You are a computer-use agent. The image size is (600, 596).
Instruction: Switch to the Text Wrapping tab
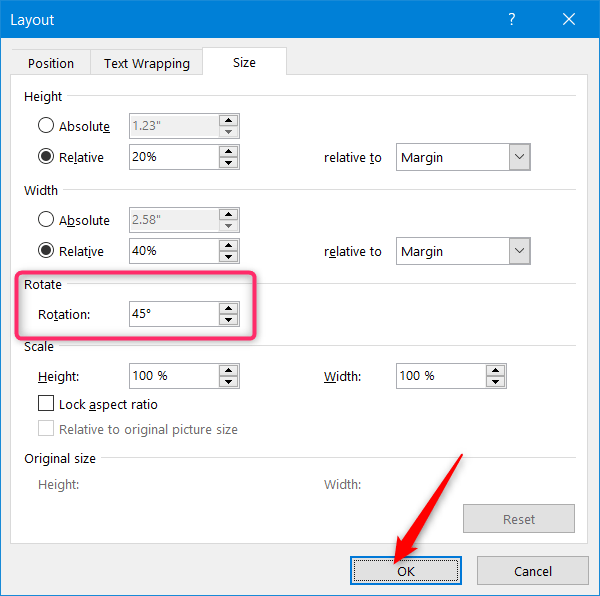tap(147, 63)
